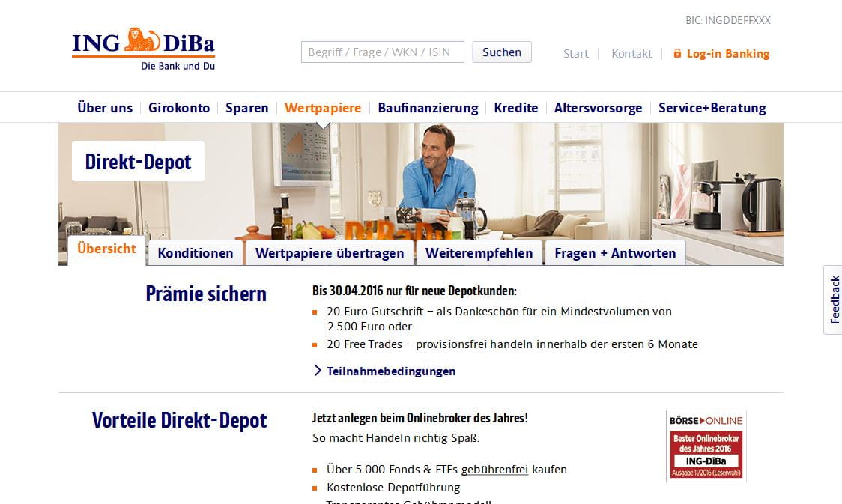The image size is (842, 504).
Task: Click the Suchen button
Action: [x=502, y=52]
